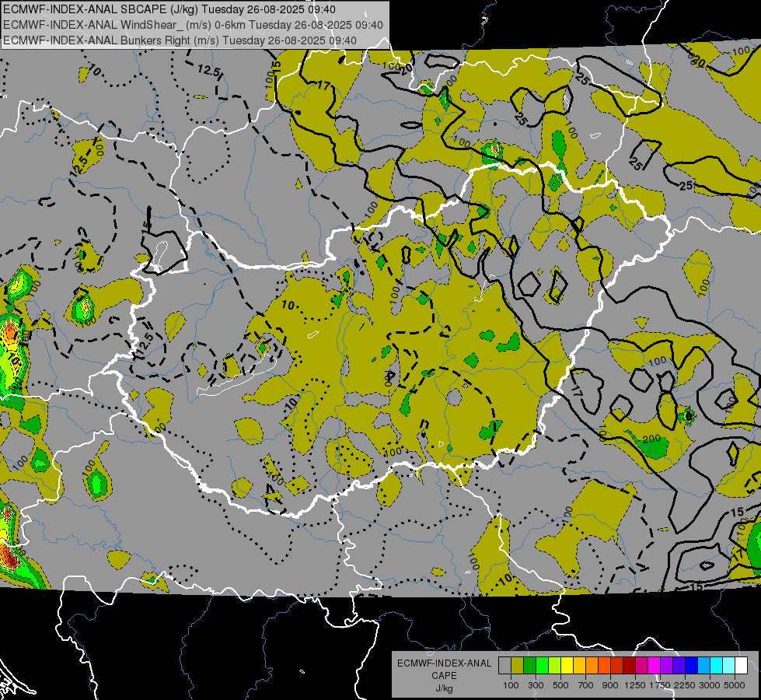Click the legend's CAPE label
The width and height of the screenshot is (761, 700).
click(444, 676)
